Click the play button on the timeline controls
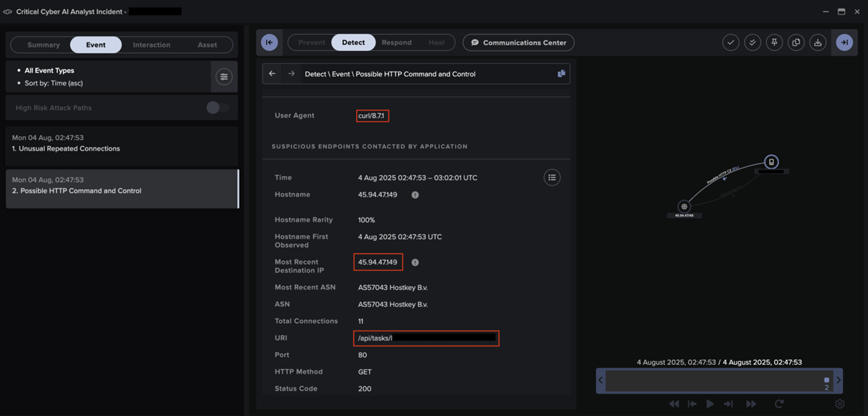Image resolution: width=868 pixels, height=416 pixels. click(x=710, y=404)
